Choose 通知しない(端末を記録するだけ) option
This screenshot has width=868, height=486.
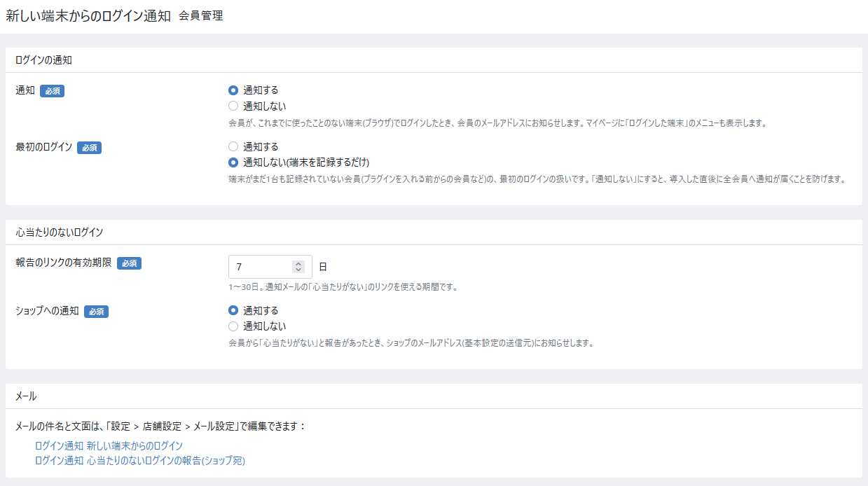[233, 162]
